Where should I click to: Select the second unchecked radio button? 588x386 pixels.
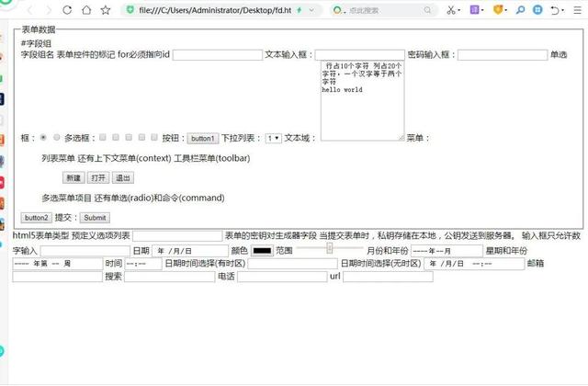click(57, 137)
